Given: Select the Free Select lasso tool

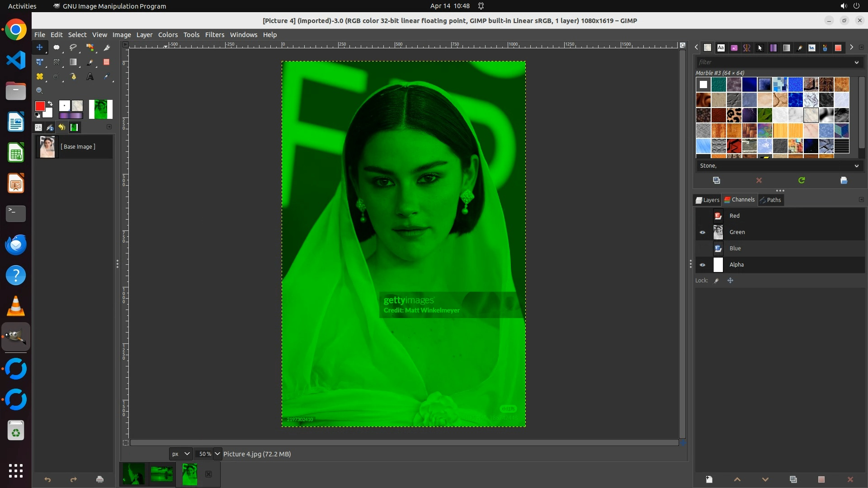Looking at the screenshot, I should click(x=73, y=47).
